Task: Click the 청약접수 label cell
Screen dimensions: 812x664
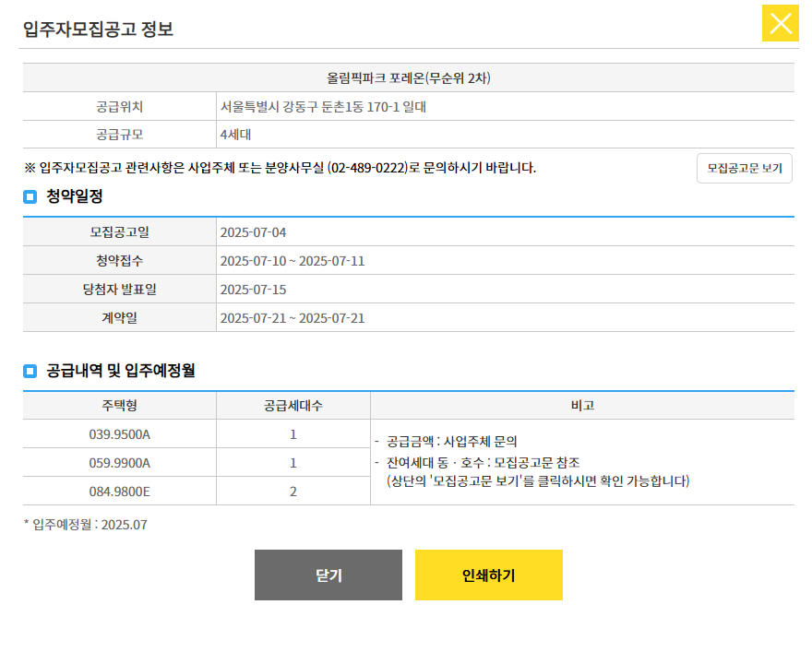Action: pos(120,260)
